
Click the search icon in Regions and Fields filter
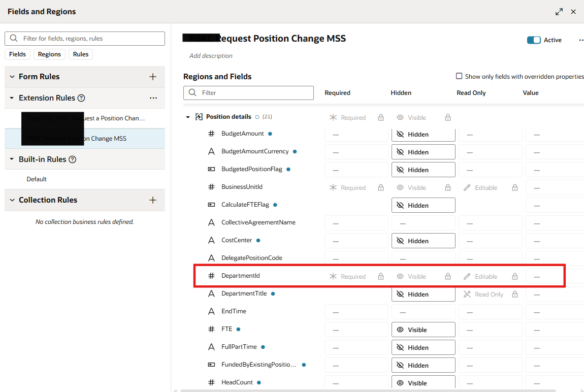(x=192, y=93)
